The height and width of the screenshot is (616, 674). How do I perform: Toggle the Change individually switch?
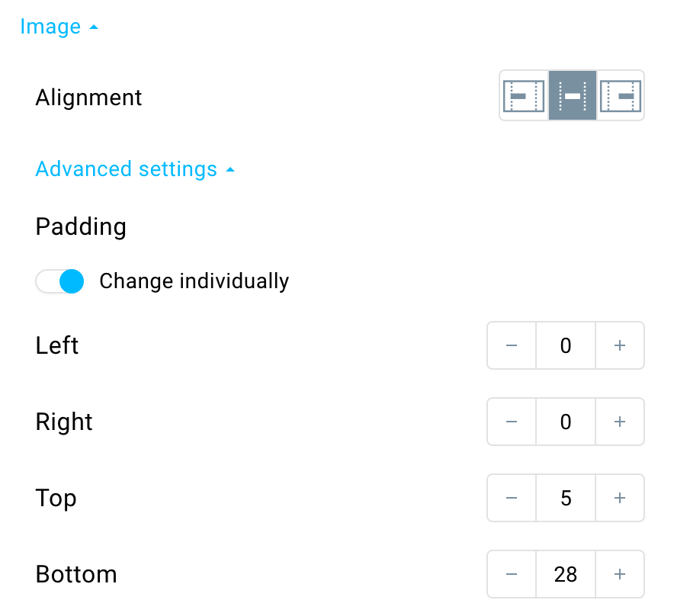59,281
